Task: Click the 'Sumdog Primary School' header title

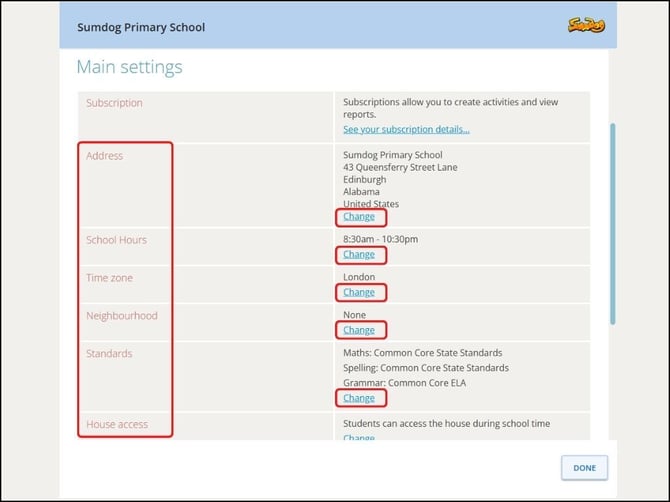Action: [x=141, y=27]
